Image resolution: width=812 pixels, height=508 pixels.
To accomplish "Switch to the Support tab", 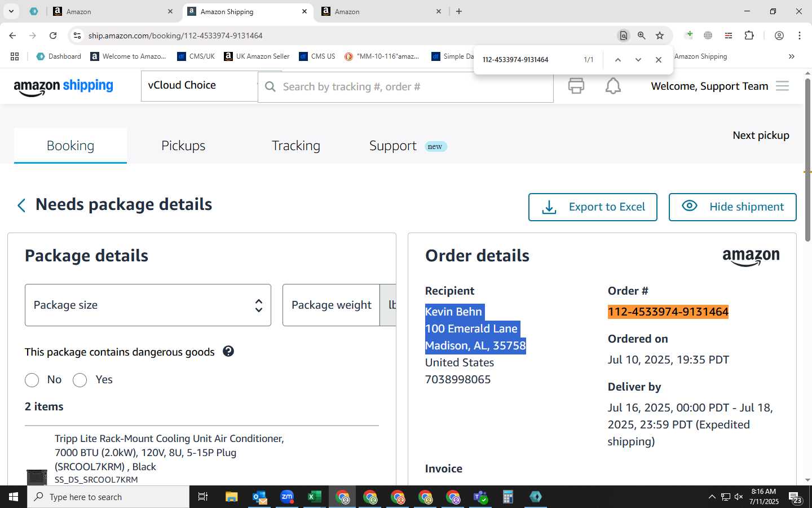I will point(393,146).
